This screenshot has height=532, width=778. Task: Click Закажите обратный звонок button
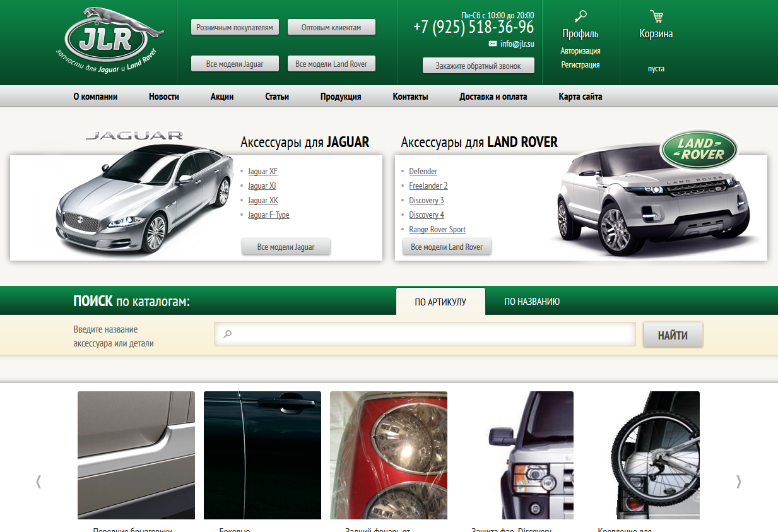(478, 66)
